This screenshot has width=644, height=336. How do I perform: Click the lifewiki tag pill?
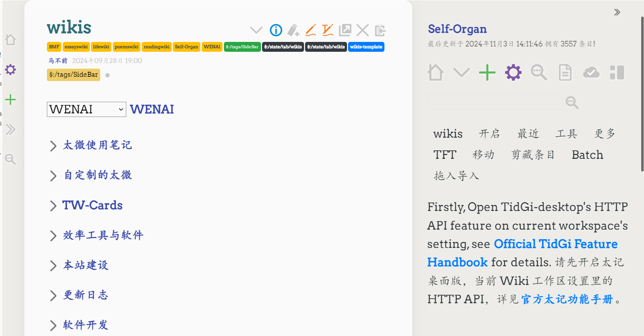coord(101,47)
